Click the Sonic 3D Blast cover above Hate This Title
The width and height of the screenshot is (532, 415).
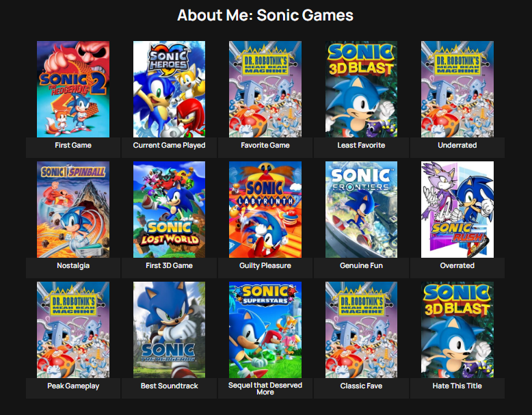[457, 330]
